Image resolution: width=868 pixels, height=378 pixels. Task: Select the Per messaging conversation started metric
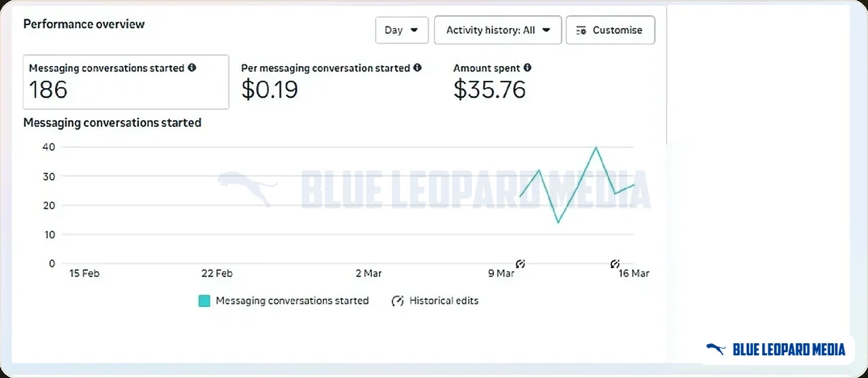tap(331, 82)
